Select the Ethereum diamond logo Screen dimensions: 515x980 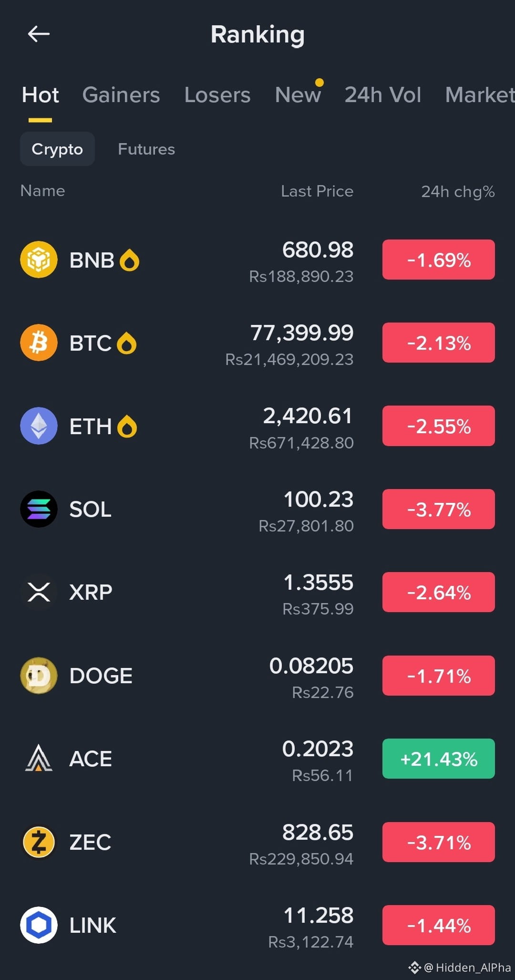[39, 426]
